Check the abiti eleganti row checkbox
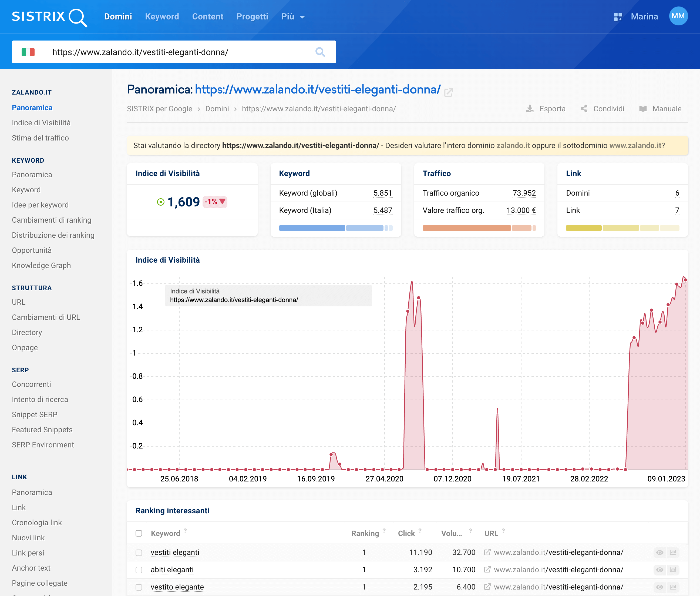This screenshot has width=700, height=596. tap(139, 570)
